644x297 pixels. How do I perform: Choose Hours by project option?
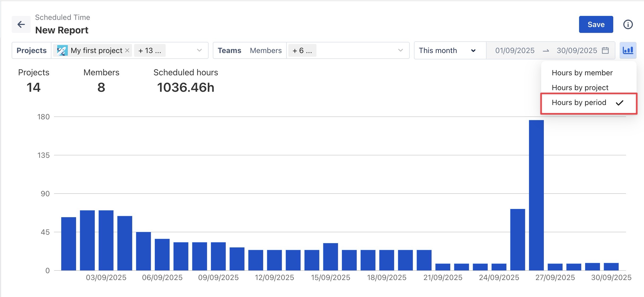coord(580,88)
